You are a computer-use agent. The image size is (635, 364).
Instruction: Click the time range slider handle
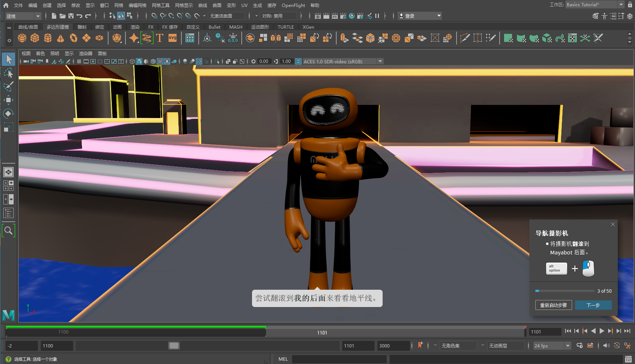(174, 346)
